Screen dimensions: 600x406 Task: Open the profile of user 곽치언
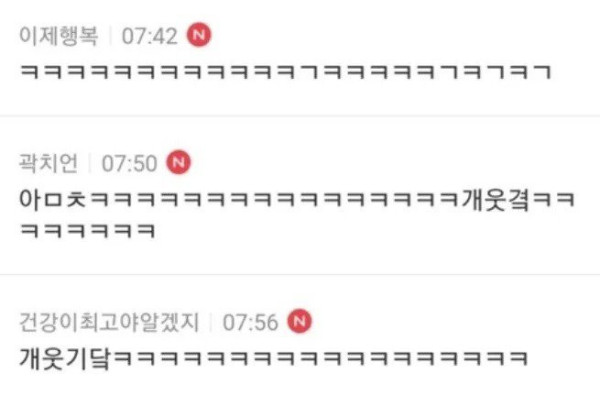(48, 163)
